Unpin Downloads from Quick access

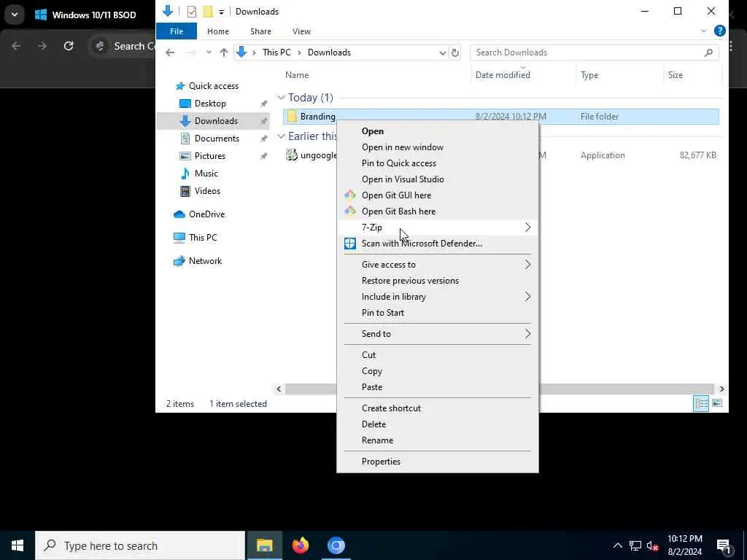tap(263, 121)
